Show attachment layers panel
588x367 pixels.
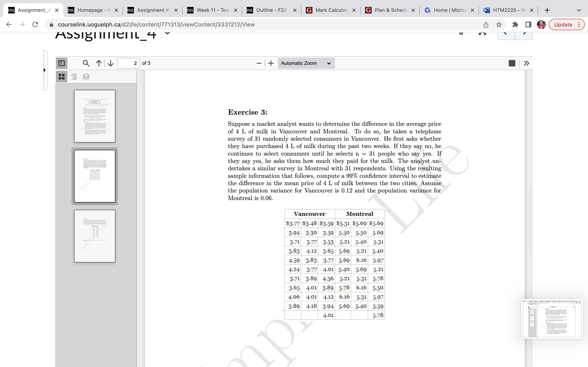click(x=86, y=76)
